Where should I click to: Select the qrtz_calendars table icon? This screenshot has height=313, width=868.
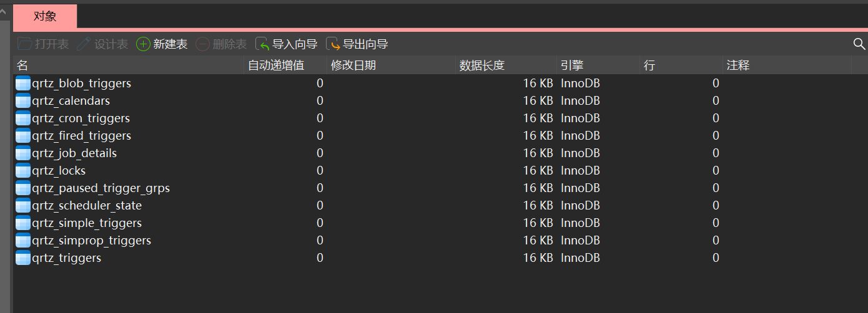click(x=23, y=100)
